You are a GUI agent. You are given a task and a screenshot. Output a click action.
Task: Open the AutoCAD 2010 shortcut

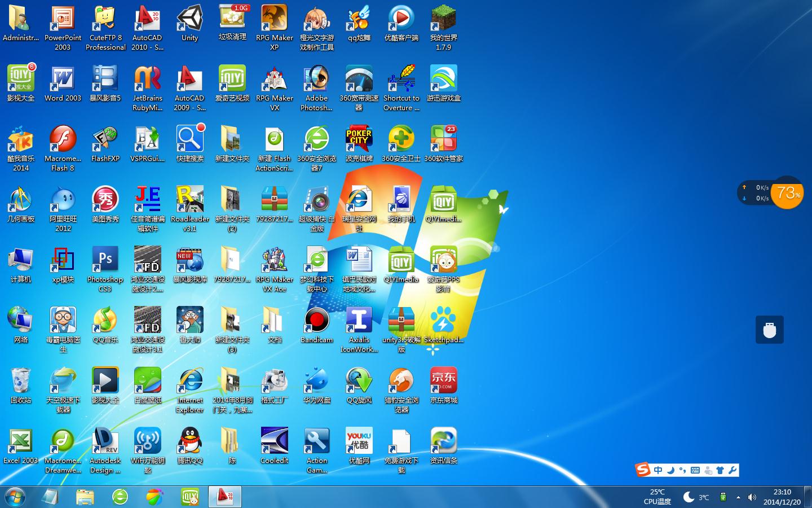148,28
